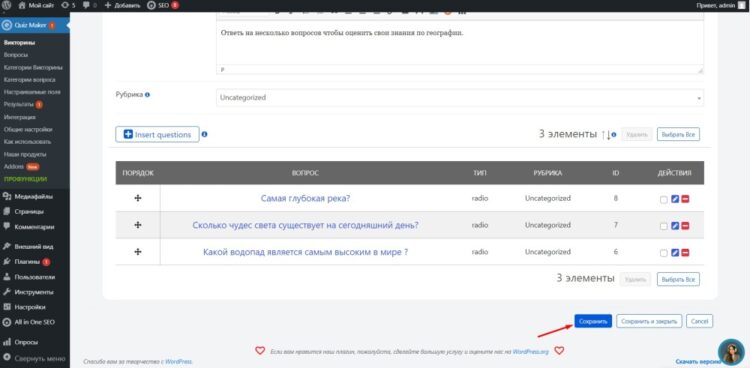The height and width of the screenshot is (368, 750).
Task: Open the WordPress logo menu
Action: click(x=6, y=5)
